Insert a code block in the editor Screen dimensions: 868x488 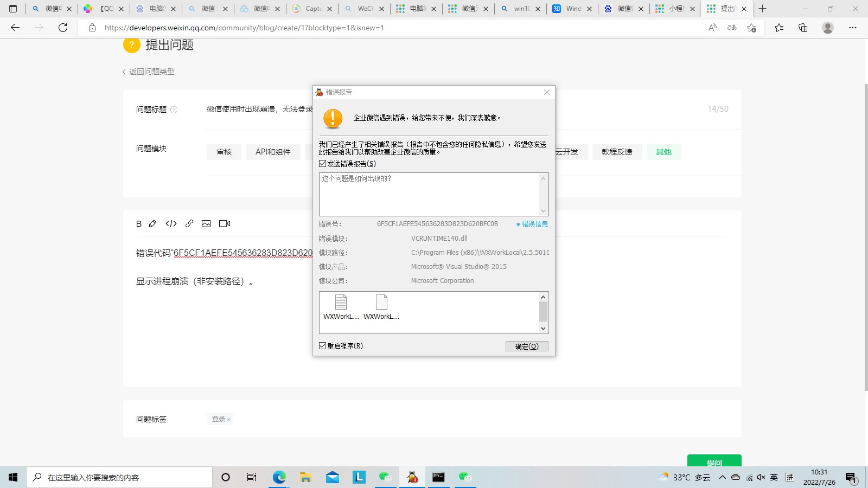tap(171, 223)
